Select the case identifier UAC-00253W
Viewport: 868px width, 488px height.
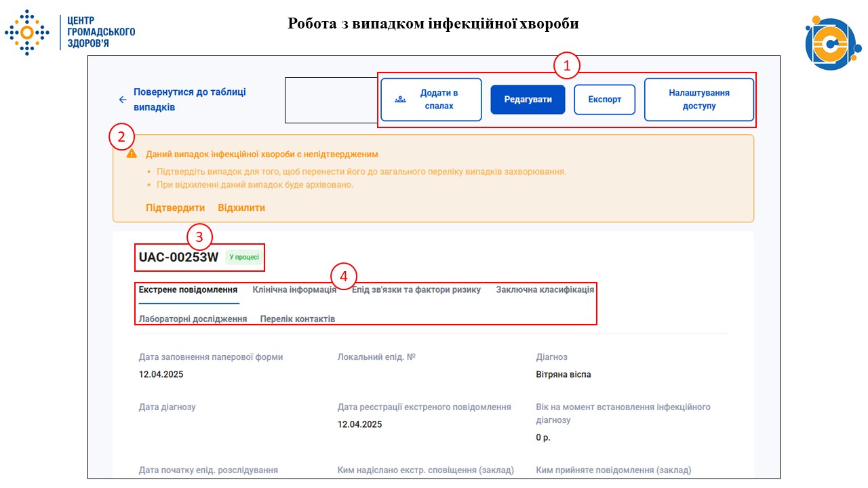tap(178, 256)
